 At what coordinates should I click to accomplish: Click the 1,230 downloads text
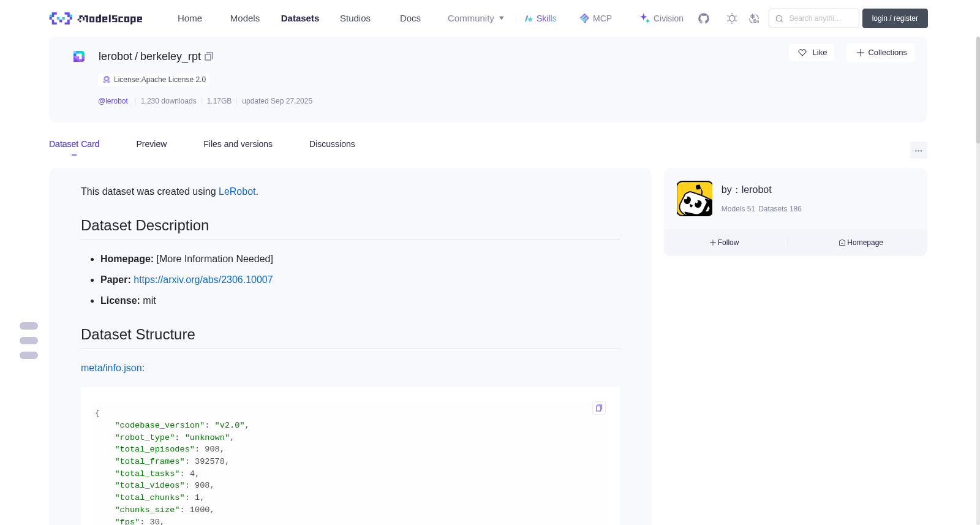pos(168,101)
